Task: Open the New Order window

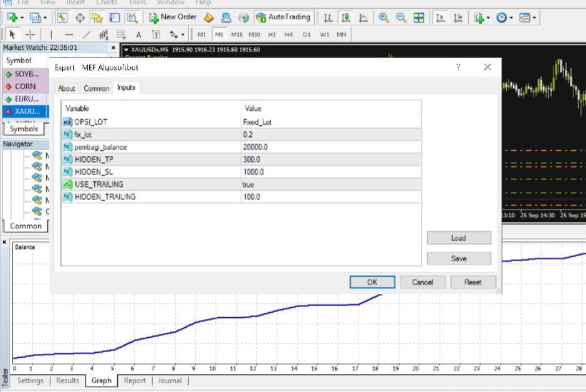Action: (x=173, y=17)
